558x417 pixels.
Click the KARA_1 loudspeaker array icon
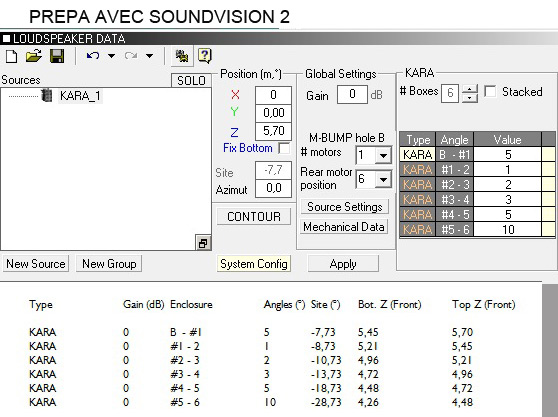point(47,95)
